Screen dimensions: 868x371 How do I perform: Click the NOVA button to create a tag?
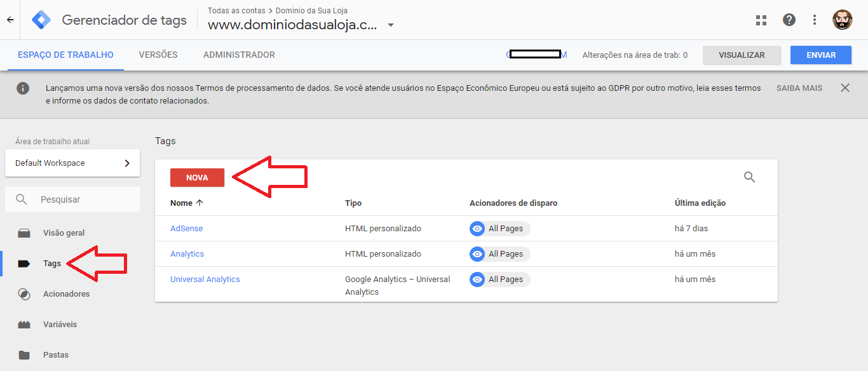[197, 178]
